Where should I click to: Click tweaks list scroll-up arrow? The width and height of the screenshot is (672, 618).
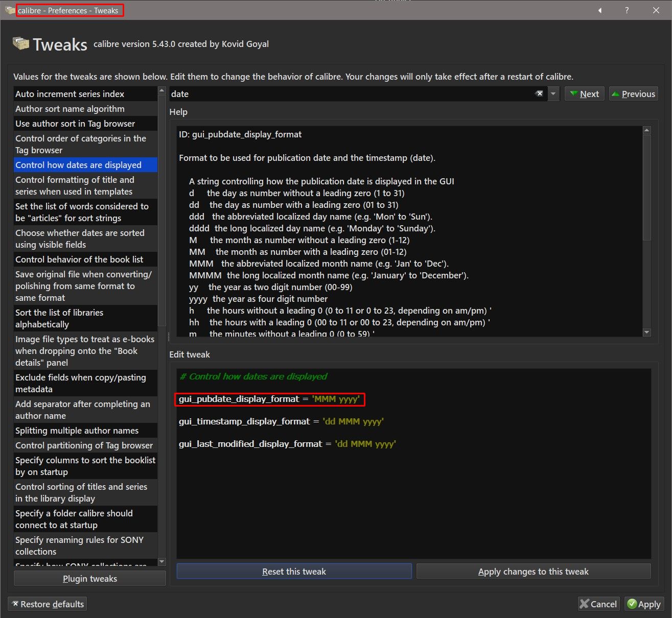(162, 91)
